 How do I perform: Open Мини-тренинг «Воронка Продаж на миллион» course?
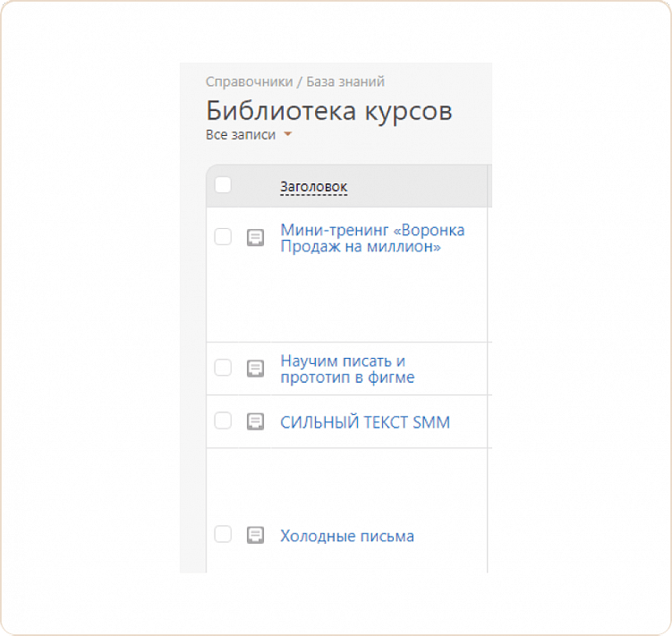coord(372,238)
